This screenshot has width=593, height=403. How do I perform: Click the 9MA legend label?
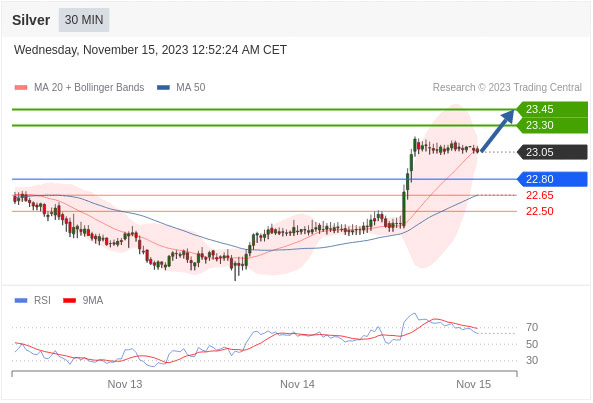click(x=93, y=300)
